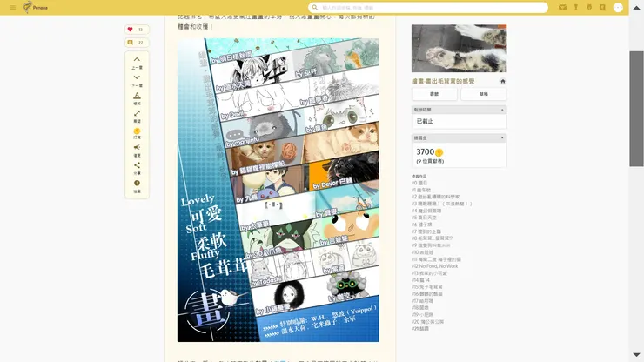The image size is (644, 362).
Task: Open entry #9 in works list
Action: pyautogui.click(x=431, y=245)
